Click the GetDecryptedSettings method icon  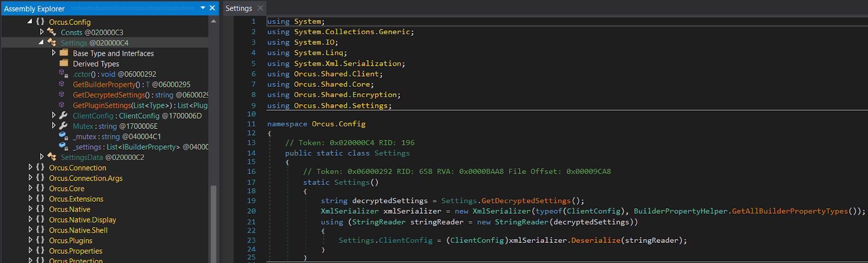pyautogui.click(x=62, y=94)
